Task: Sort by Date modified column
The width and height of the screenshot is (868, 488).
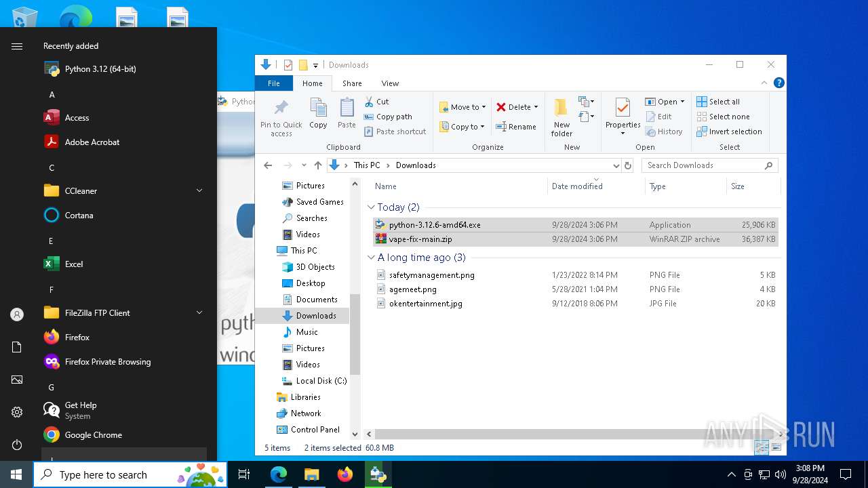Action: point(577,186)
